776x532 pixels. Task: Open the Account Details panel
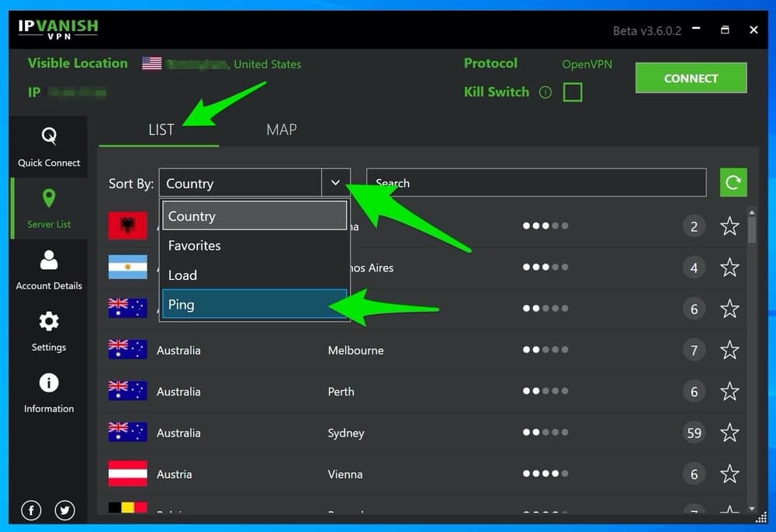coord(49,269)
